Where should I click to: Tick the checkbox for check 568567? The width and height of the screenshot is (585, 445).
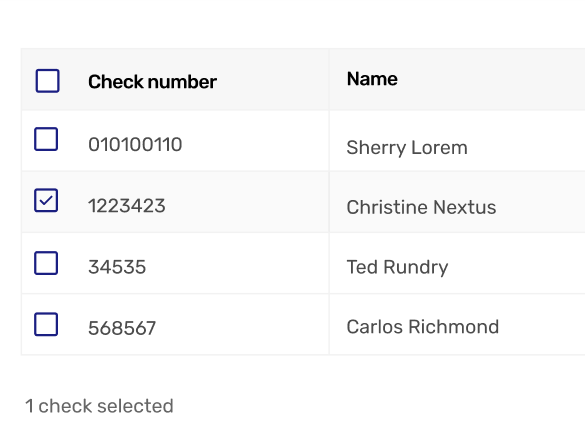46,324
